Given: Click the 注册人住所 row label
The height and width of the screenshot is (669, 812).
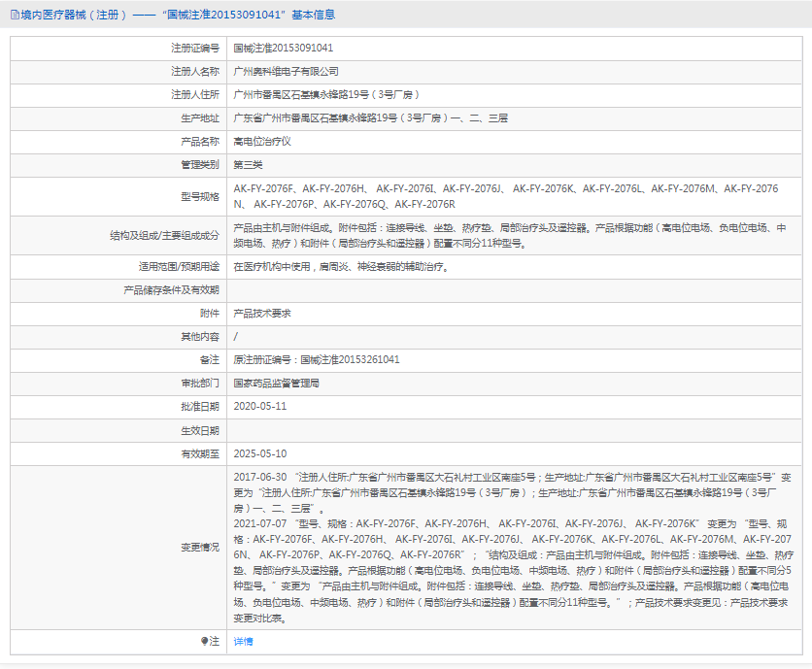Looking at the screenshot, I should pyautogui.click(x=195, y=95).
